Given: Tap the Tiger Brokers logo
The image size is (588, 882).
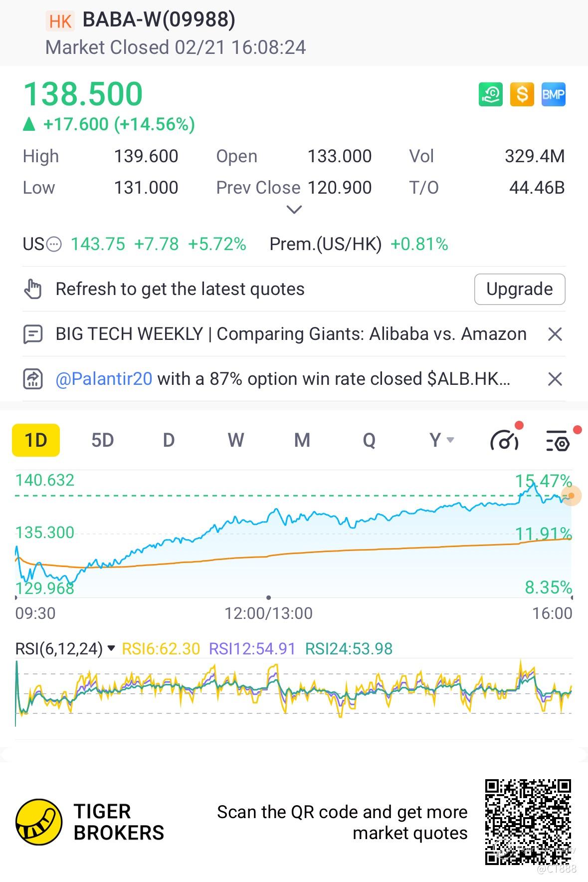Looking at the screenshot, I should 39,822.
